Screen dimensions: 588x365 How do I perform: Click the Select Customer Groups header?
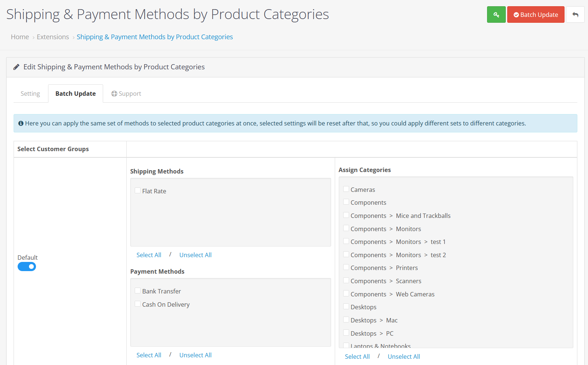click(x=53, y=149)
